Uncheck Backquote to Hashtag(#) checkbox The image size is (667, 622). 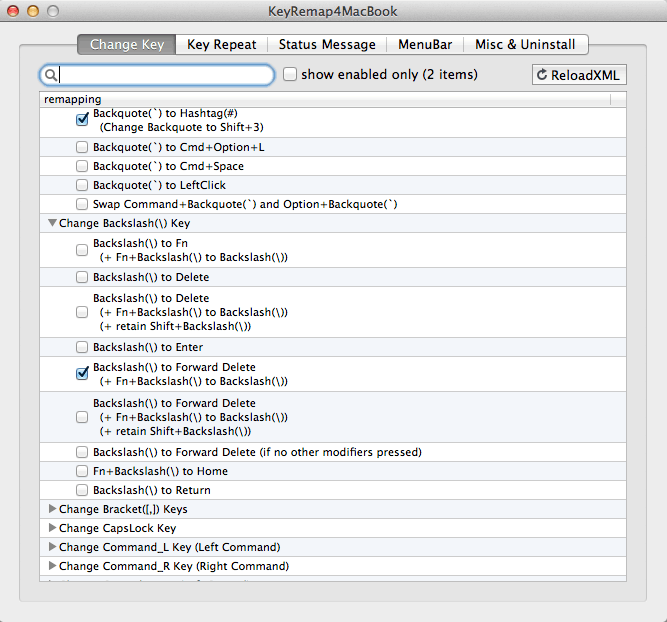point(82,120)
